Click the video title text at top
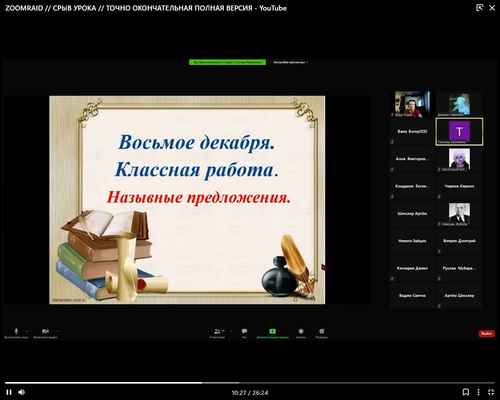This screenshot has width=500, height=400. coord(146,8)
